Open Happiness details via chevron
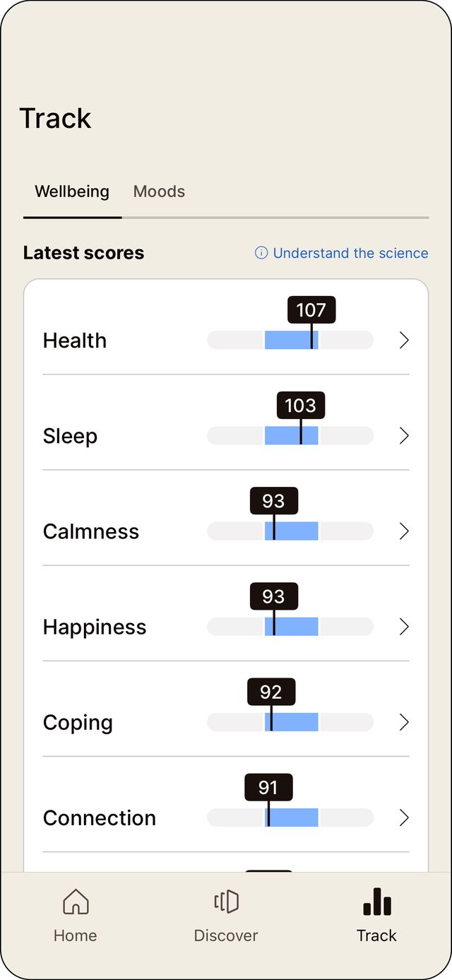This screenshot has width=452, height=980. tap(404, 627)
